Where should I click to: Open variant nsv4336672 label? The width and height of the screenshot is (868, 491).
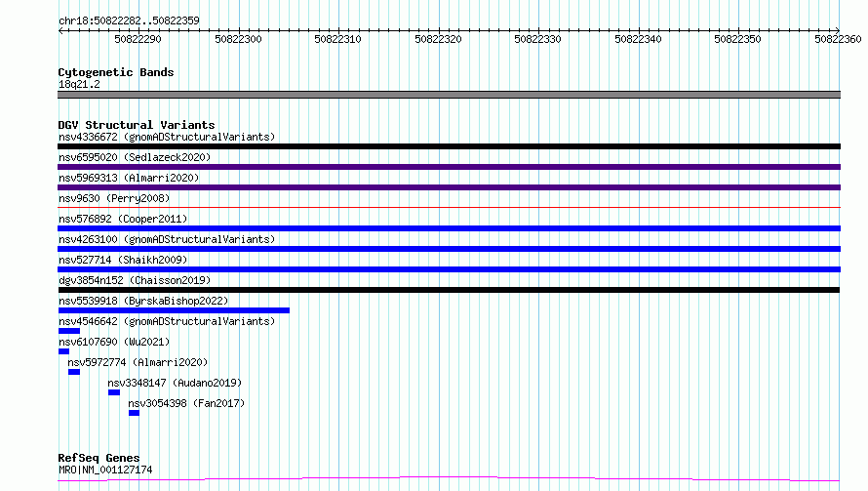tap(167, 137)
